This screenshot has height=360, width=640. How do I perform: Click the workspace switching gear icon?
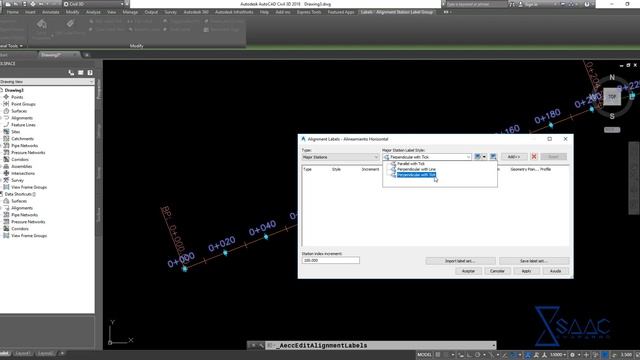click(x=572, y=355)
